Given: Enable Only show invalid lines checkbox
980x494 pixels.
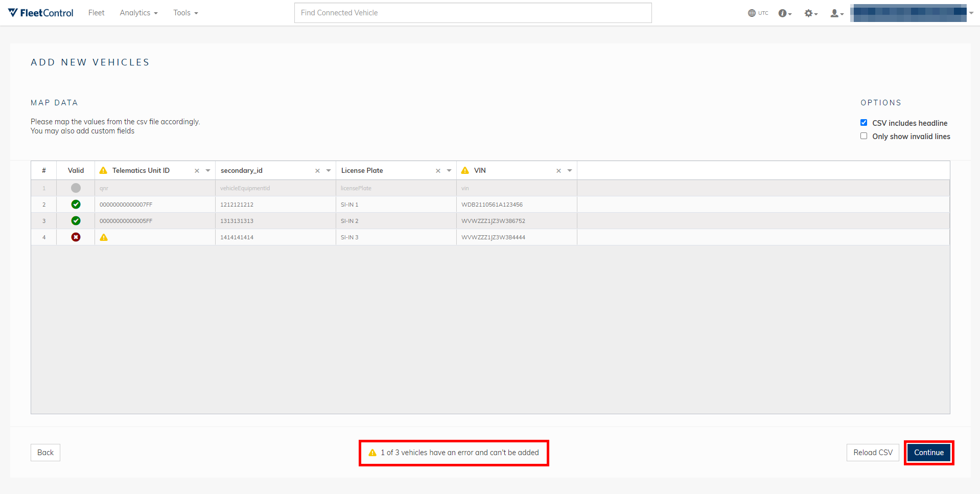Looking at the screenshot, I should (864, 136).
